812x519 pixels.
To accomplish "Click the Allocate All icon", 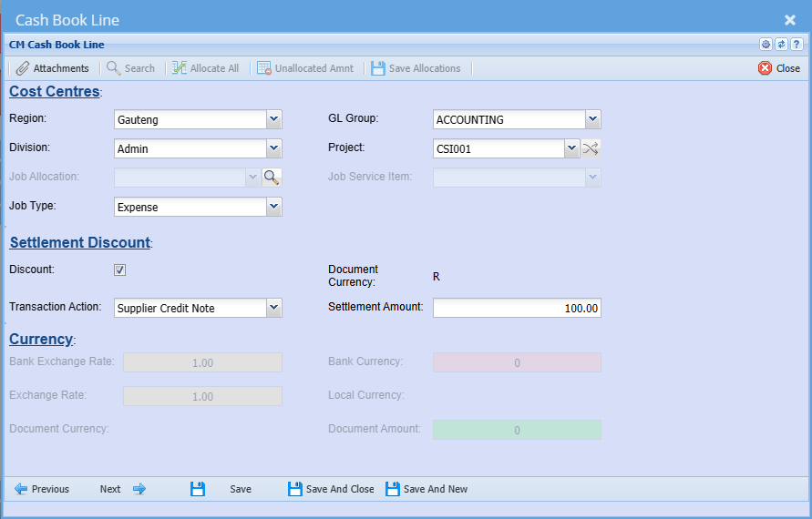I will 180,68.
